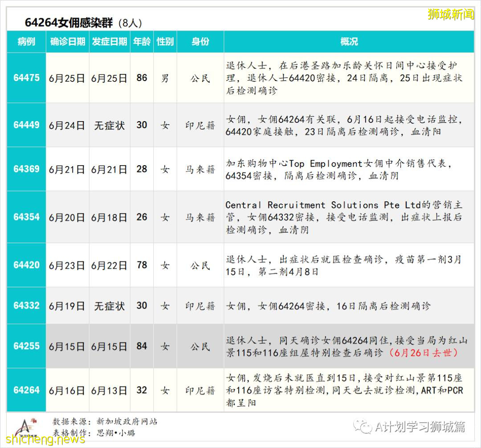Expand the 确诊日期 column header
Viewport: 481px width, 448px height.
click(x=67, y=41)
